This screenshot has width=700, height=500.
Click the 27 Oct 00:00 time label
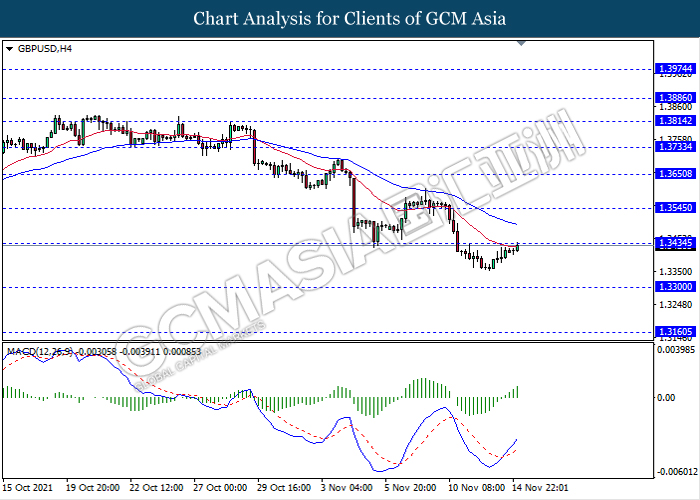[x=221, y=488]
